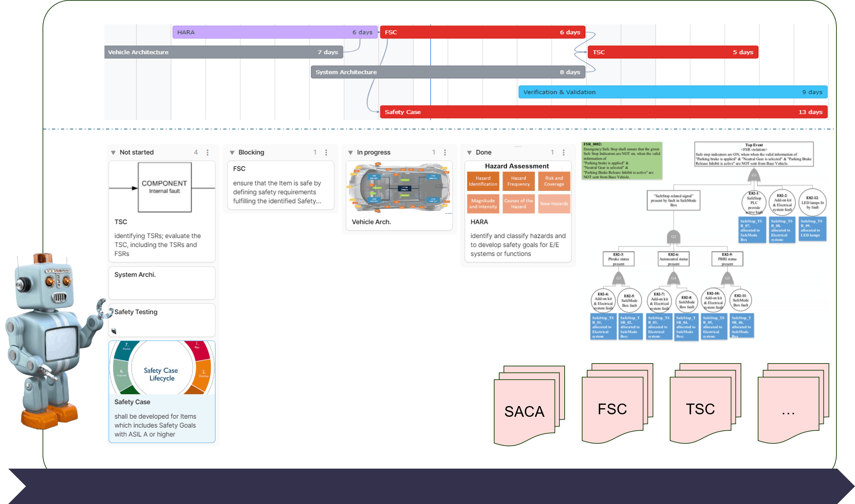
Task: Select the E82-8 SafeMode Box fault circle
Action: click(686, 301)
